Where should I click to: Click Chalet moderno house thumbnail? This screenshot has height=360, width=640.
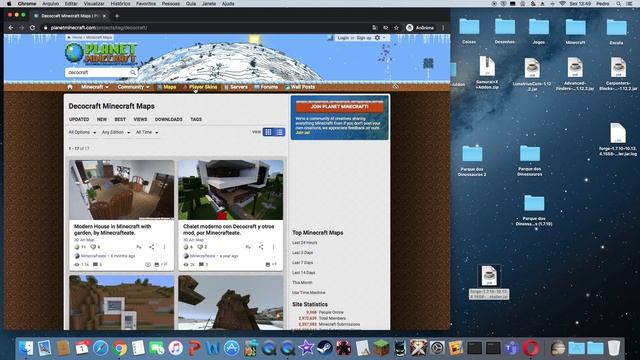231,190
